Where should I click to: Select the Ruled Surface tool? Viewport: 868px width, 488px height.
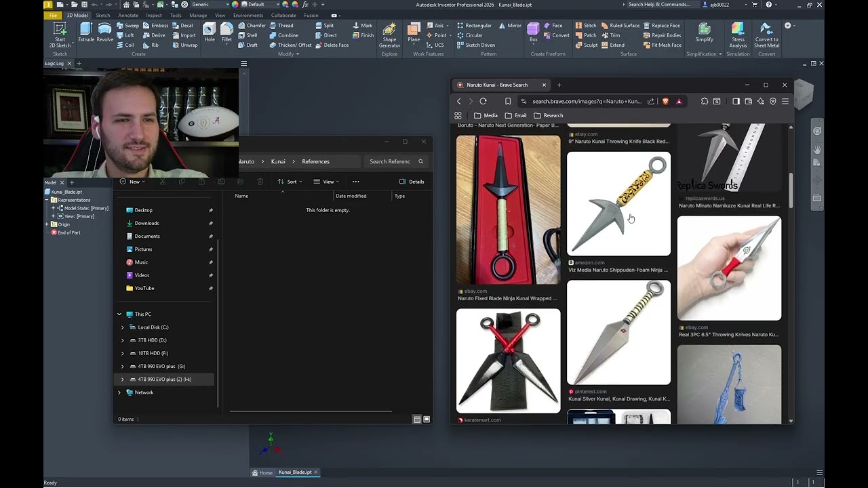click(620, 26)
